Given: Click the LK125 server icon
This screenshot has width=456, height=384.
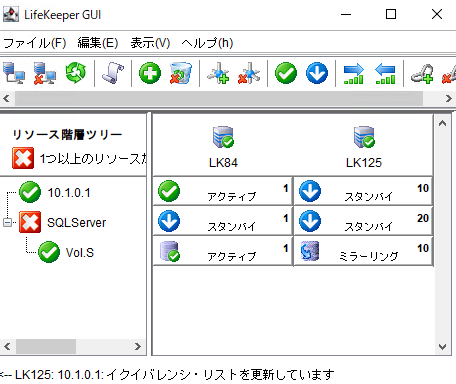Looking at the screenshot, I should click(x=364, y=137).
